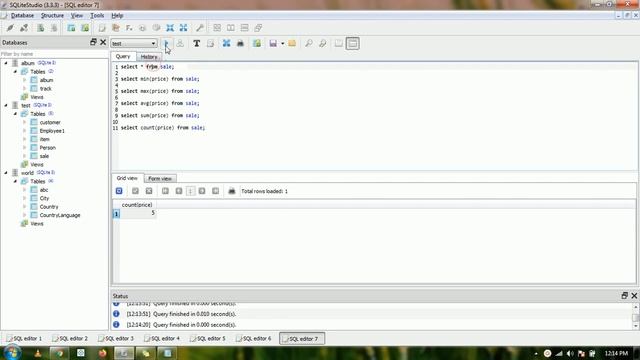This screenshot has height=360, width=640.
Task: Click the wrench configuration icon
Action: pos(200,28)
